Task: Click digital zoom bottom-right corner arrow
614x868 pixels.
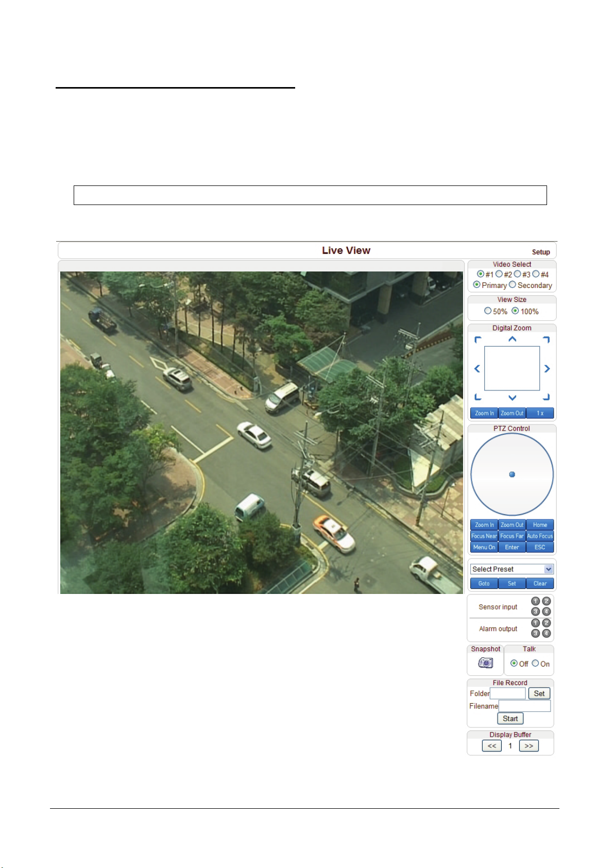Action: click(x=547, y=397)
